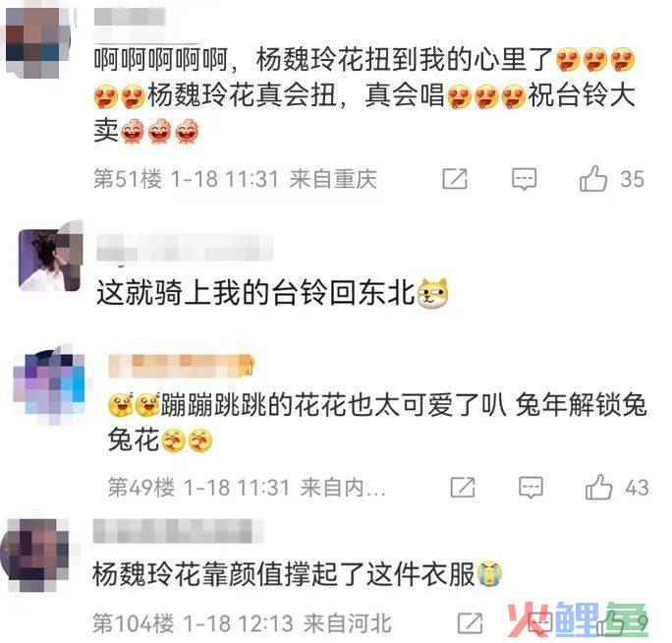Like the 第104楼 comment
This screenshot has height=643, width=672.
[608, 622]
